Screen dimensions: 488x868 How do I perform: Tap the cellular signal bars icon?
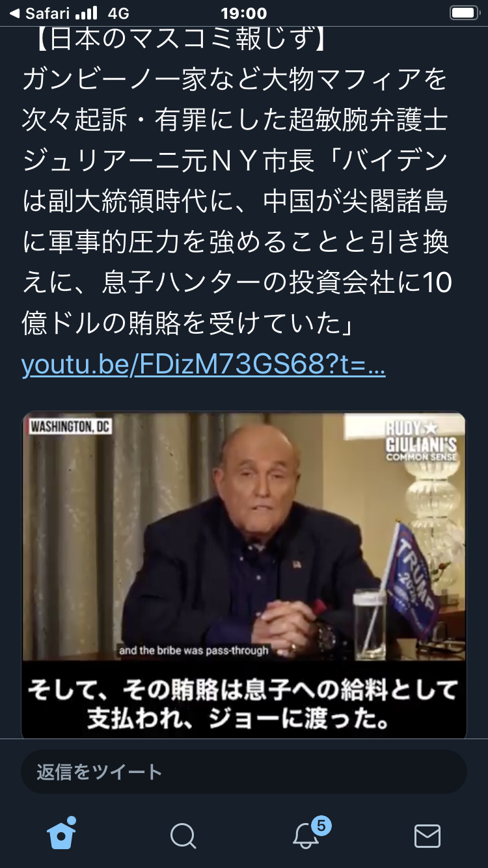[x=86, y=13]
